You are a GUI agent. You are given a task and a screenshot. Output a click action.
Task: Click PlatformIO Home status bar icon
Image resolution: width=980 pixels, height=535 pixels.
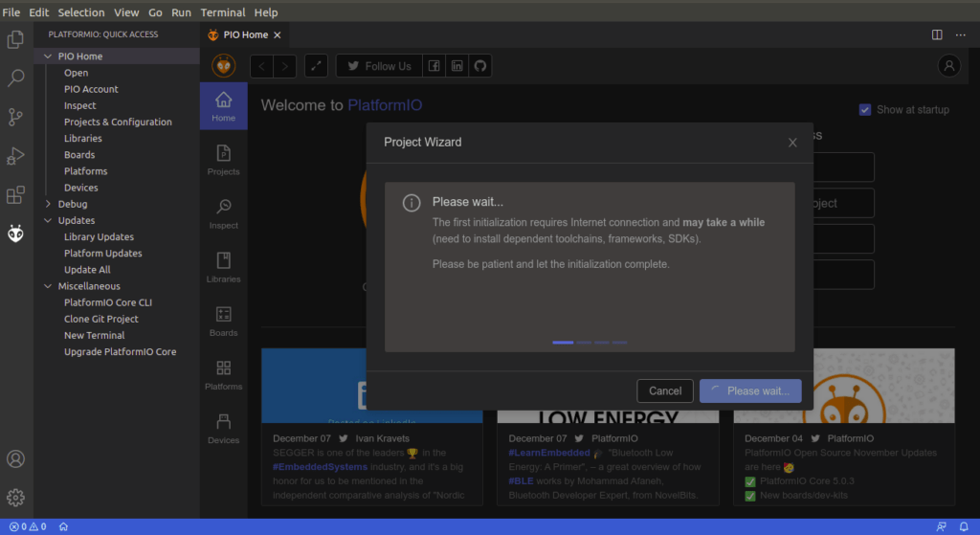click(x=63, y=527)
